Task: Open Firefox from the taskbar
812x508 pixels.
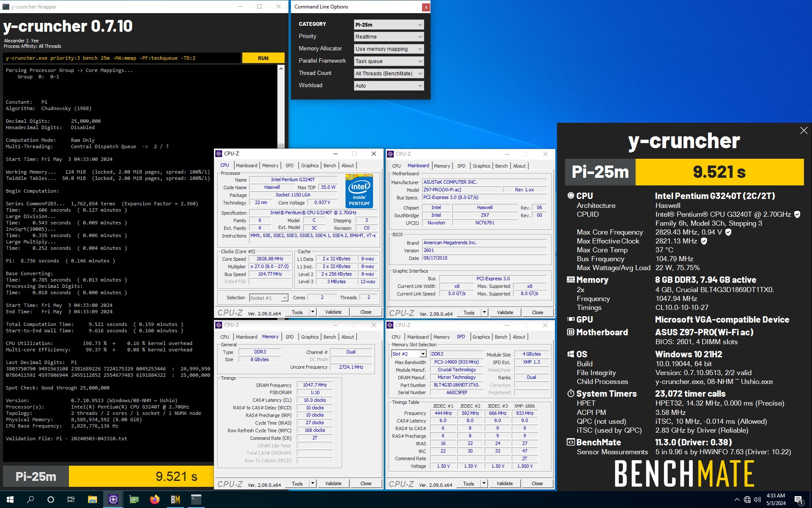Action: 154,500
